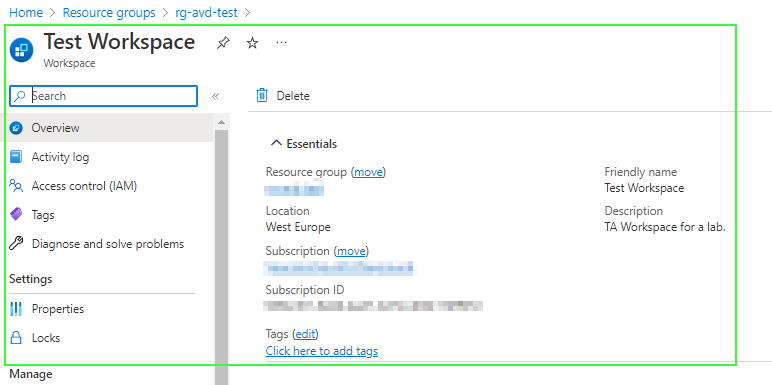The height and width of the screenshot is (385, 772).
Task: Click the search magnifier icon
Action: click(x=20, y=96)
